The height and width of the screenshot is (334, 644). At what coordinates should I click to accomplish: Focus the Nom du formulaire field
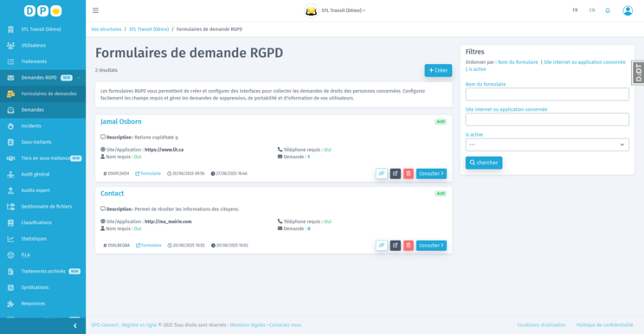pyautogui.click(x=547, y=94)
